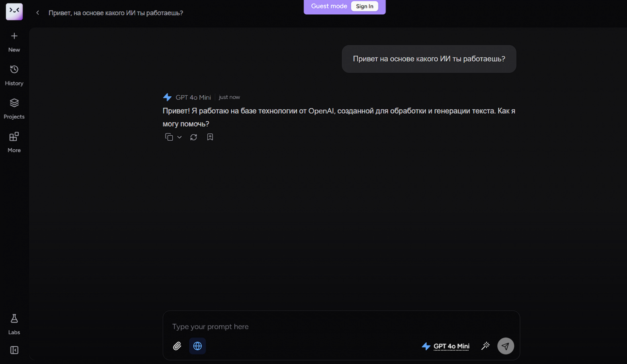This screenshot has height=364, width=627.
Task: Open the GPT 4o Mini model selector
Action: (x=445, y=346)
